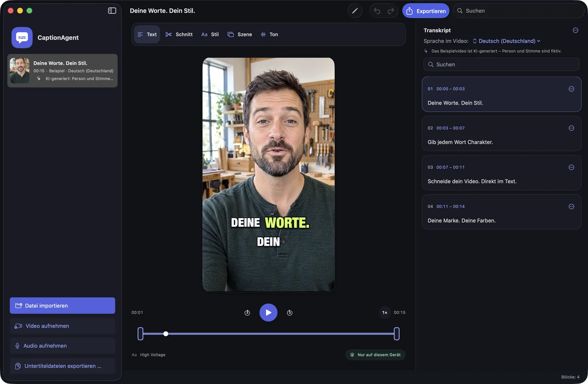The height and width of the screenshot is (384, 588).
Task: Select the project thumbnail in sidebar
Action: click(19, 71)
